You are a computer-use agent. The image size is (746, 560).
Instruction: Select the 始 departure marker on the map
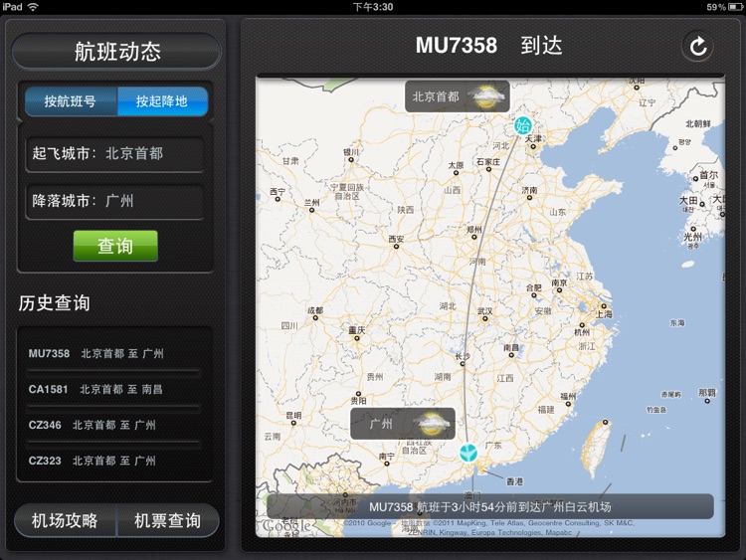pyautogui.click(x=523, y=125)
